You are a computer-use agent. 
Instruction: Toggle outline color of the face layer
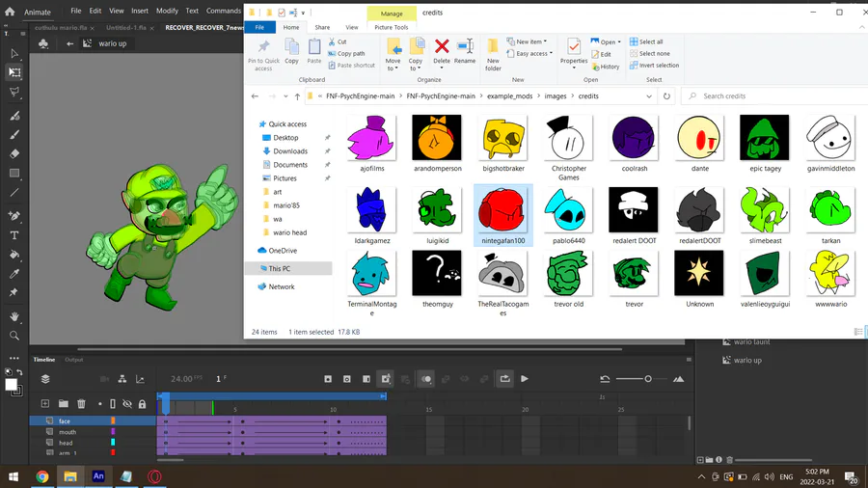point(113,421)
